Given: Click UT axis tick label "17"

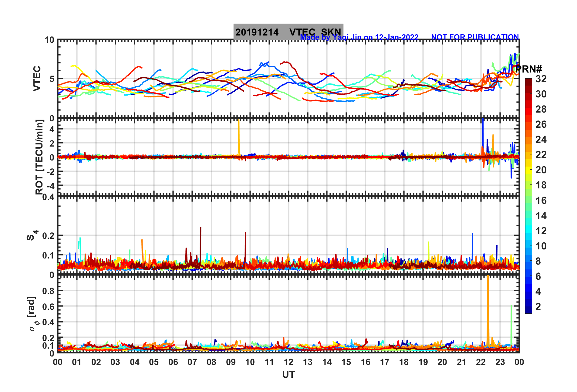Looking at the screenshot, I should 385,362.
